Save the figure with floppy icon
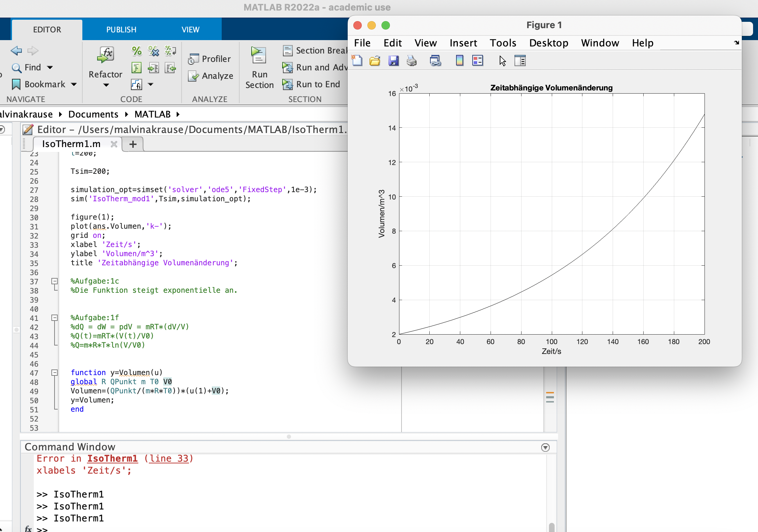 click(x=393, y=61)
